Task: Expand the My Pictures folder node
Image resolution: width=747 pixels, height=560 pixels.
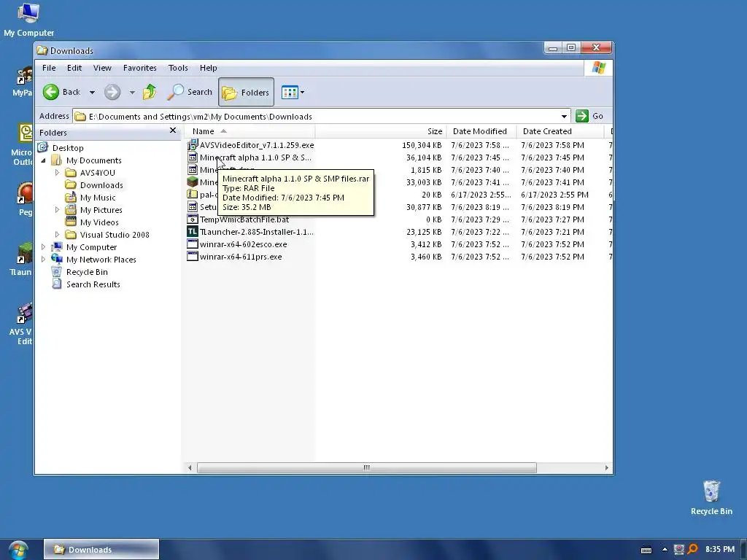Action: (x=57, y=210)
